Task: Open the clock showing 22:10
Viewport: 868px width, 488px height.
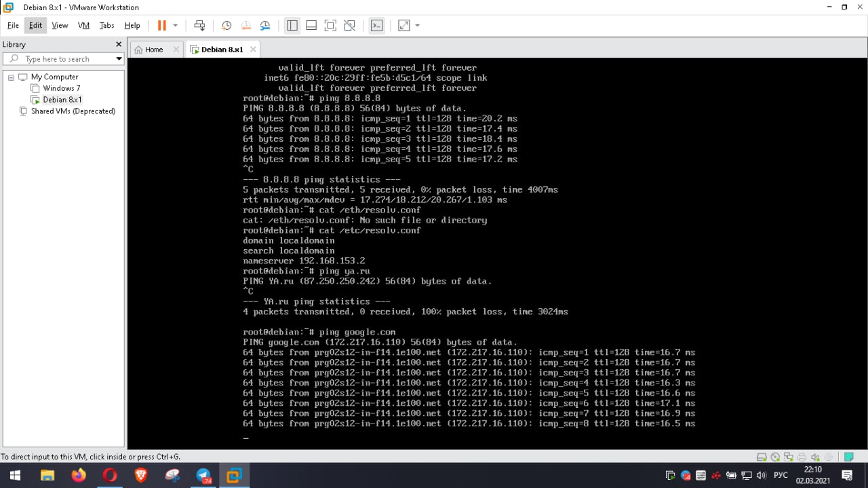Action: pyautogui.click(x=812, y=474)
